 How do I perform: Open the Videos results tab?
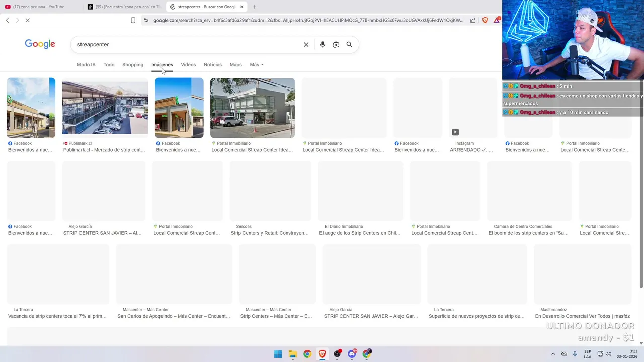coord(188,65)
